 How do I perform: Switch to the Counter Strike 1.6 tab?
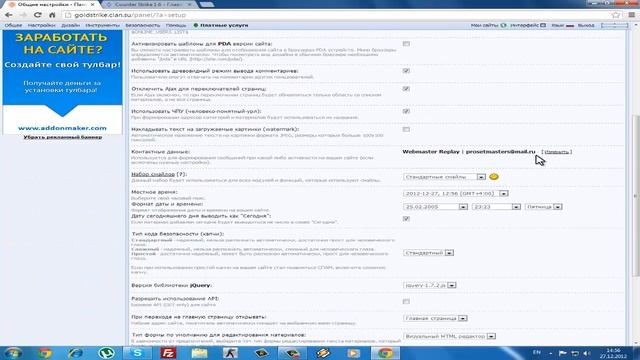pos(149,4)
